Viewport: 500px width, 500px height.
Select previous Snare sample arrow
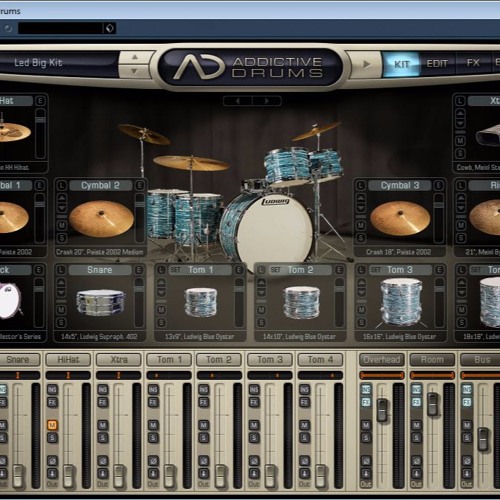pyautogui.click(x=61, y=283)
